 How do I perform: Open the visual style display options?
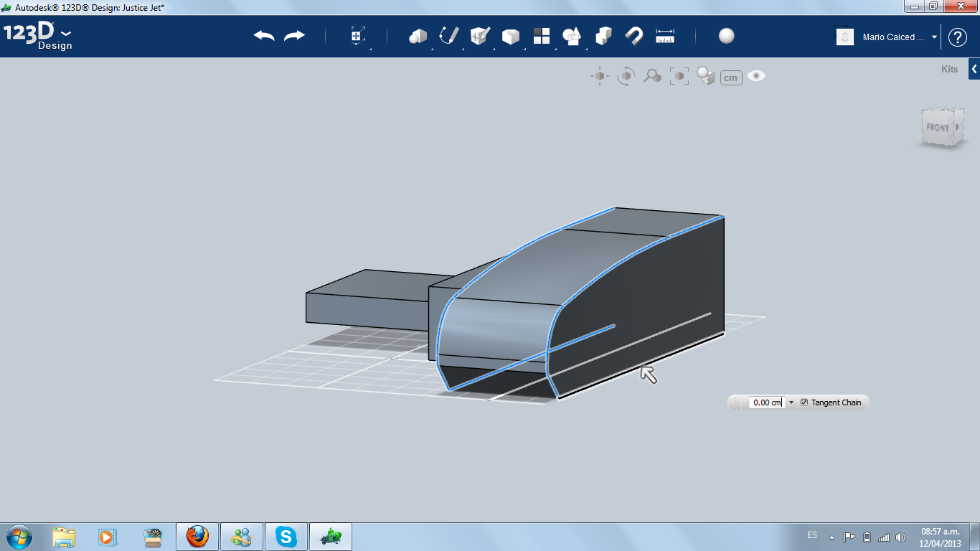click(x=706, y=76)
